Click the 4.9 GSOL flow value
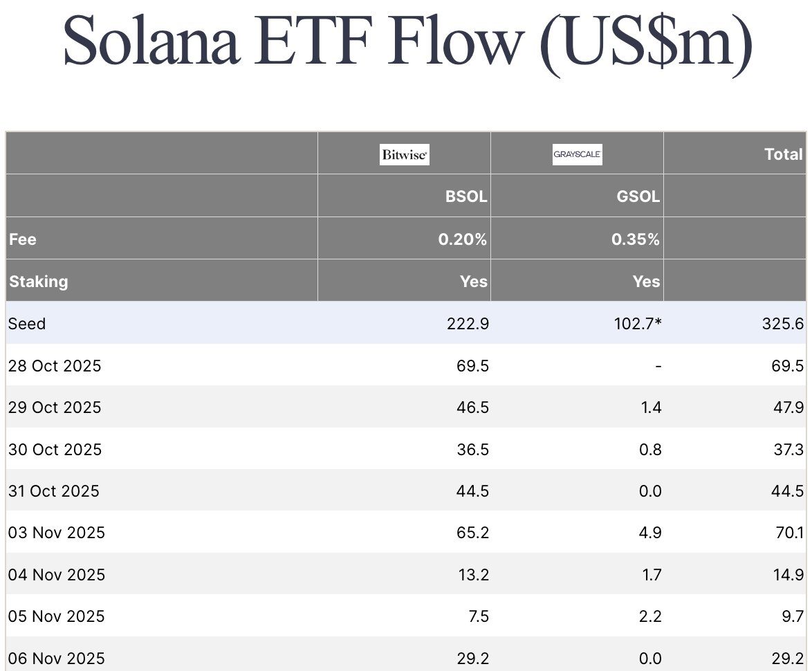Screen dimensions: 812x671 coord(651,533)
